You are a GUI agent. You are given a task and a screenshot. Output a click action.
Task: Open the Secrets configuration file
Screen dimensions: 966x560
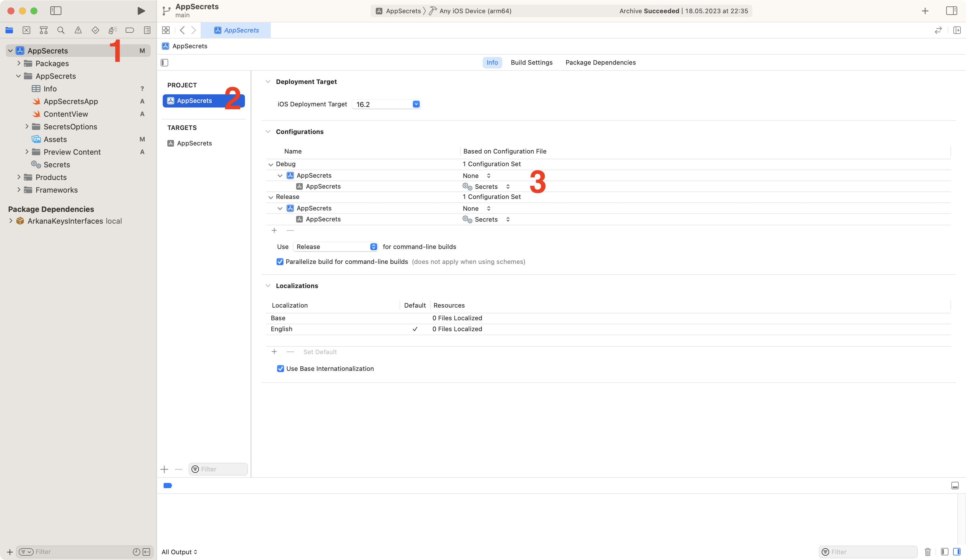click(56, 164)
